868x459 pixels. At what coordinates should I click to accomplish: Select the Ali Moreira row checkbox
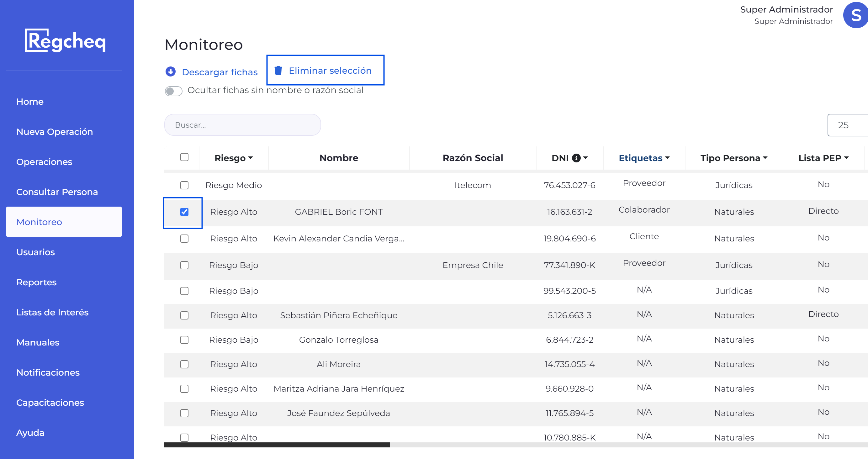point(184,364)
